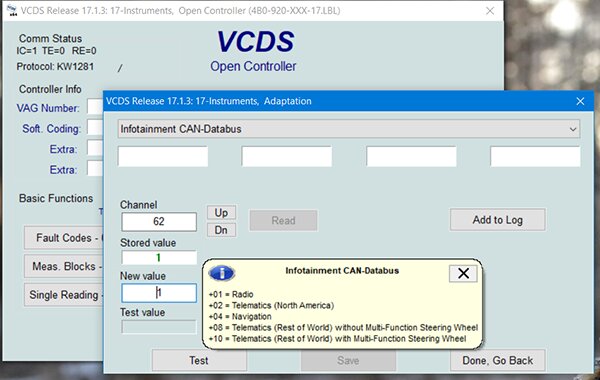Viewport: 600px width, 380px height.
Task: Click Fault Codes button in Open Controller window
Action: point(64,238)
